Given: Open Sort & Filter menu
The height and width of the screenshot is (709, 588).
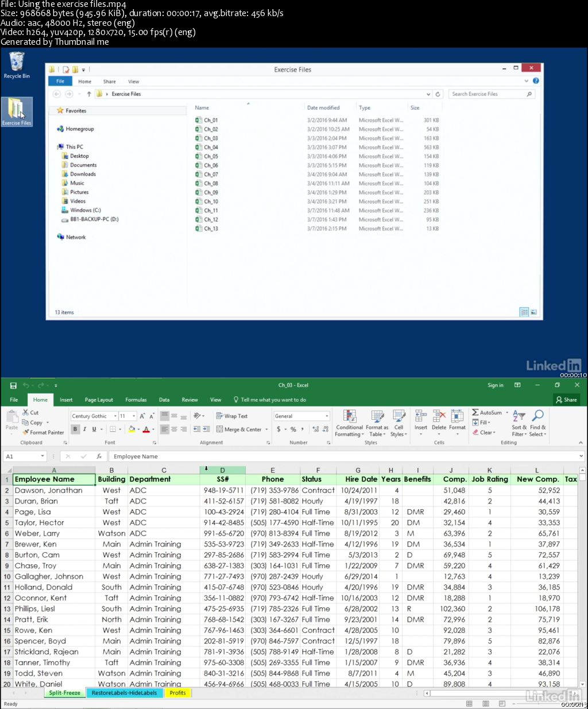Looking at the screenshot, I should (x=519, y=423).
